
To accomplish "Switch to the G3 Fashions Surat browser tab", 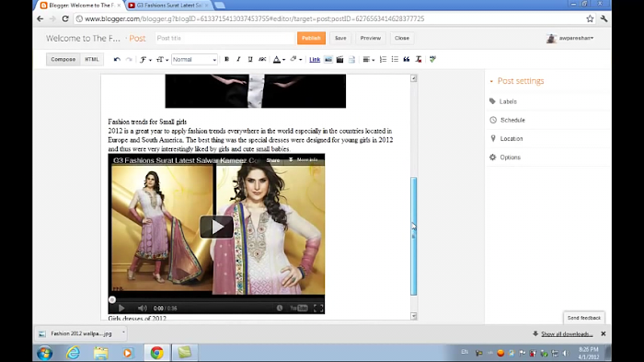I will tap(168, 6).
